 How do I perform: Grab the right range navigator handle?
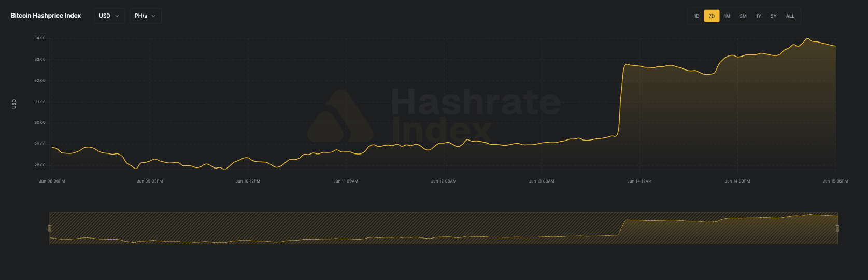tap(837, 228)
